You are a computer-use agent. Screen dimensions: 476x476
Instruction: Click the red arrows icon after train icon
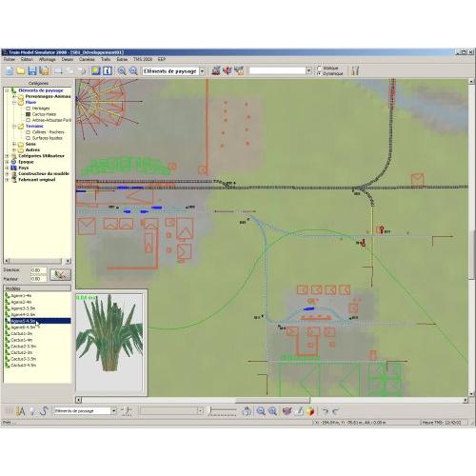pos(228,70)
